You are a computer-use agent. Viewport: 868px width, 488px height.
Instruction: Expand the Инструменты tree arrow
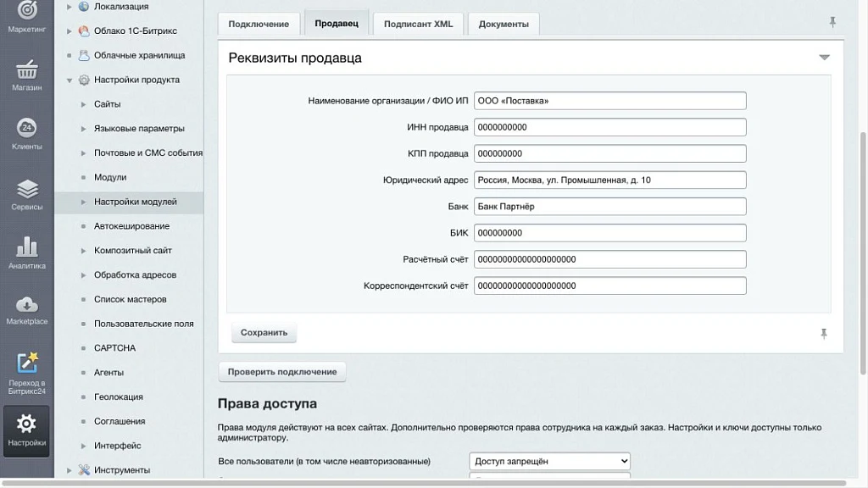pos(70,470)
